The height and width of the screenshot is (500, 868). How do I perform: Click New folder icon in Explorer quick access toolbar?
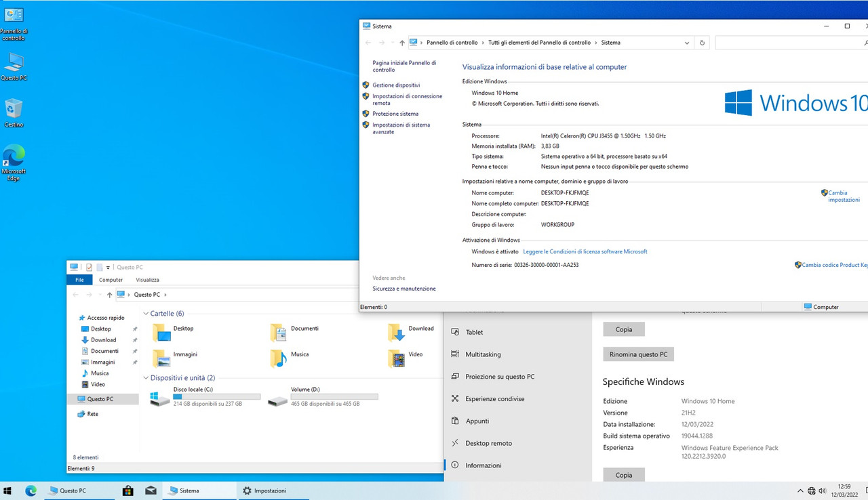click(x=99, y=267)
